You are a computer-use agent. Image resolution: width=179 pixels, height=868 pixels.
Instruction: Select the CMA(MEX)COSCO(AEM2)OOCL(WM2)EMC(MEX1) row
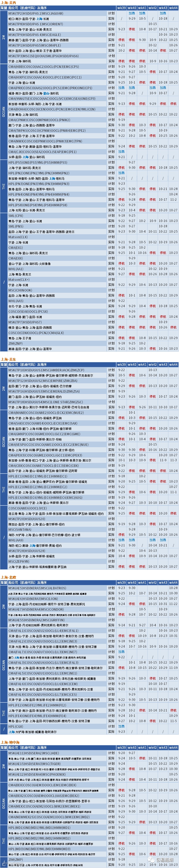(57, 806)
